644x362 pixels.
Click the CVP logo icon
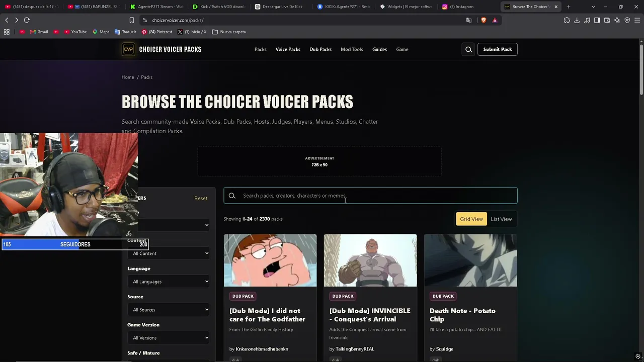coord(128,49)
